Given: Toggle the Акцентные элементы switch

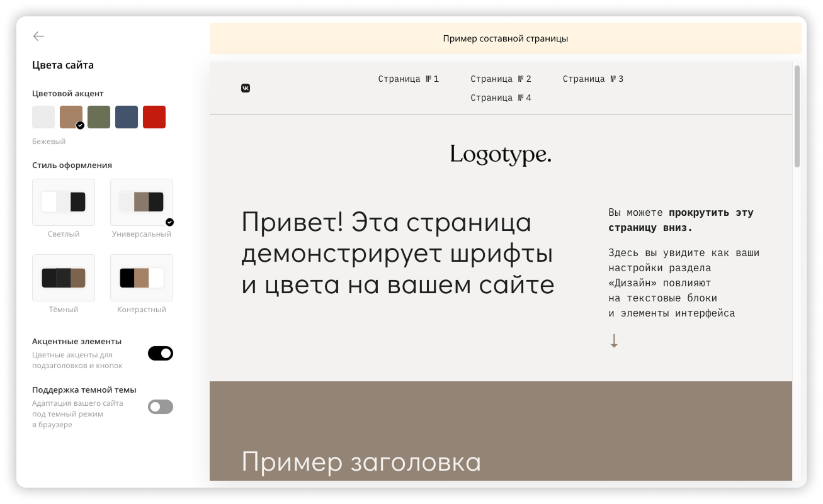Looking at the screenshot, I should click(161, 354).
